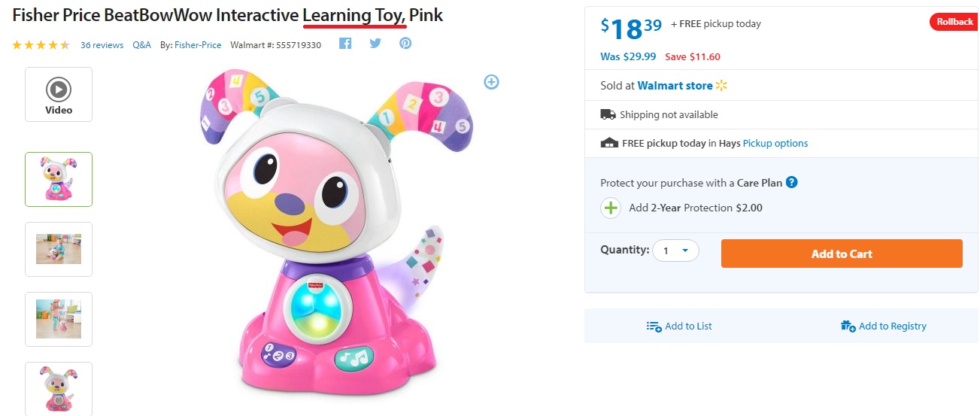This screenshot has height=416, width=980.
Task: Share product via Twitter icon
Action: point(375,44)
